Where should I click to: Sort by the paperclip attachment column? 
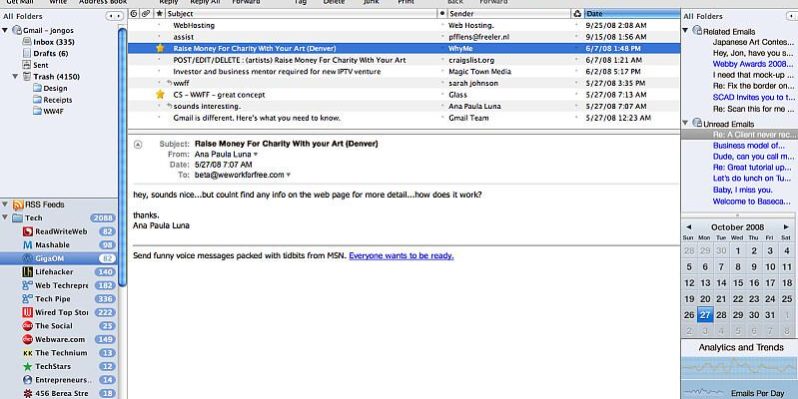coord(146,14)
